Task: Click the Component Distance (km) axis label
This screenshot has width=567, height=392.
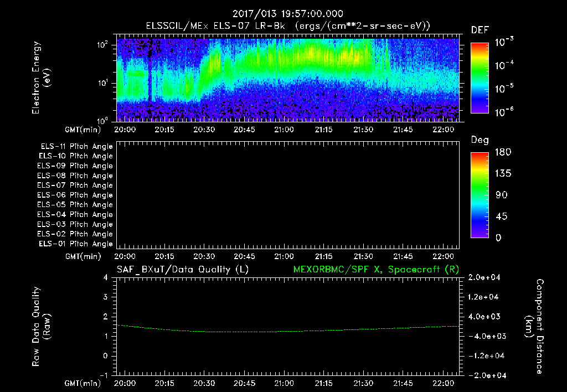Action: coord(534,327)
